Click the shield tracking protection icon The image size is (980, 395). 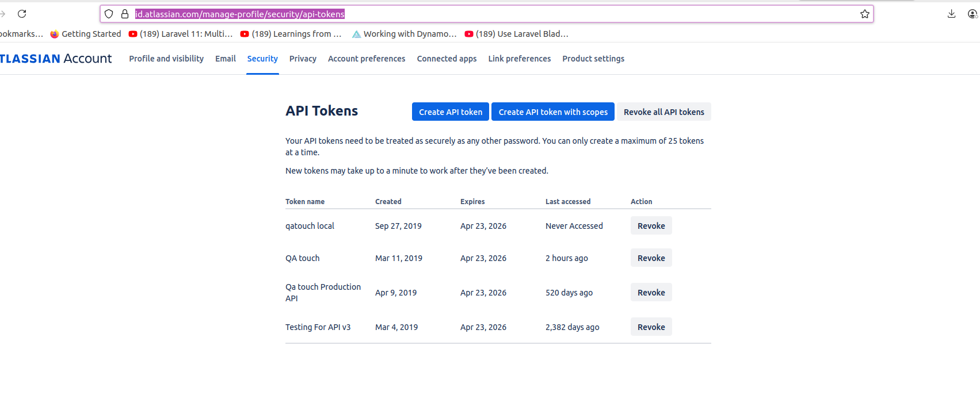pyautogui.click(x=109, y=14)
